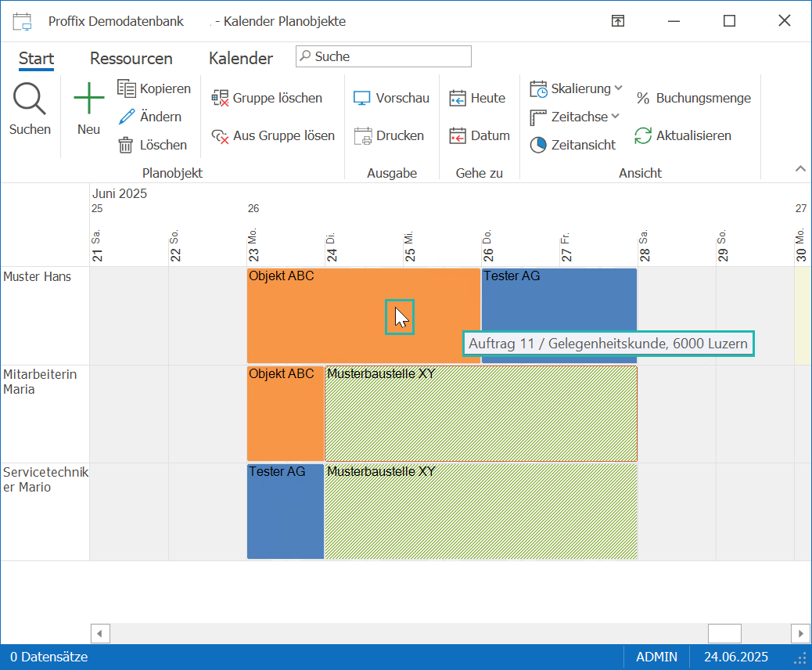
Task: Click the 21 Sa. day header
Action: [97, 246]
